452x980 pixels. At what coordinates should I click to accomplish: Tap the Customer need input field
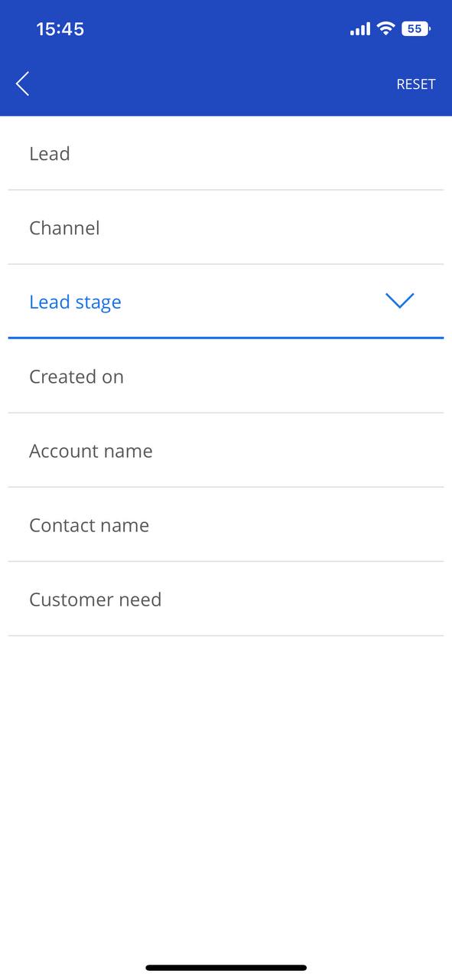click(226, 599)
